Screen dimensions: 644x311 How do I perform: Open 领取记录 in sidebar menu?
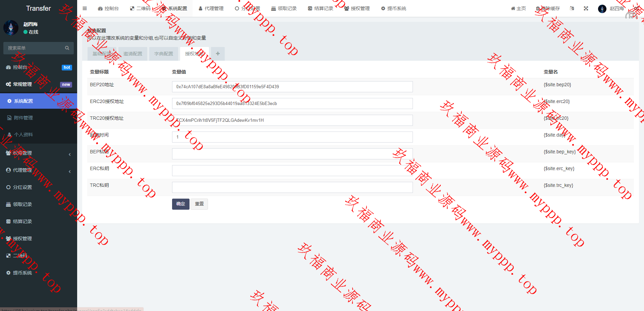click(22, 204)
